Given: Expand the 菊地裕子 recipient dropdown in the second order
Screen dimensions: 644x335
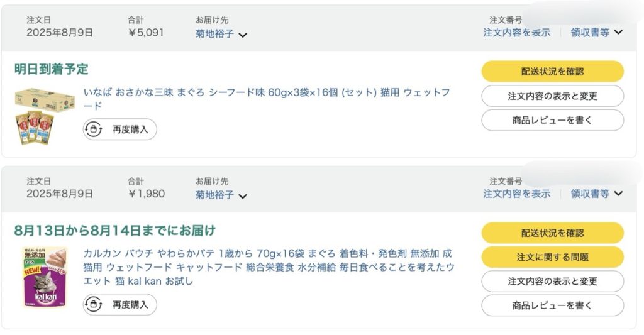Looking at the screenshot, I should (x=243, y=196).
